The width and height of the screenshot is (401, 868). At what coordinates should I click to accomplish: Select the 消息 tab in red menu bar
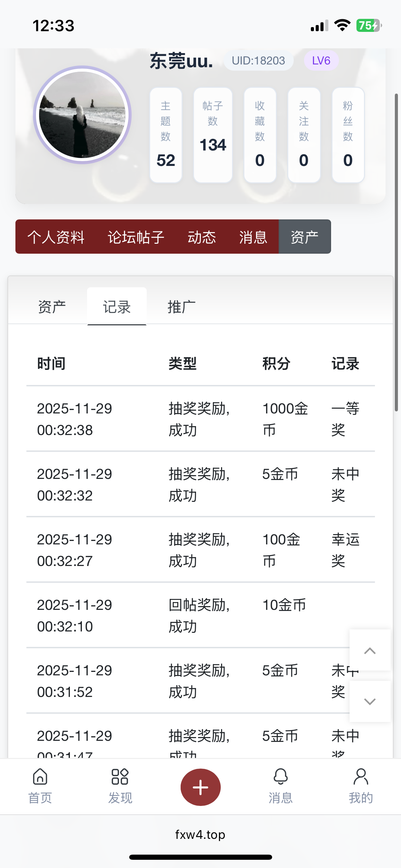(x=253, y=237)
